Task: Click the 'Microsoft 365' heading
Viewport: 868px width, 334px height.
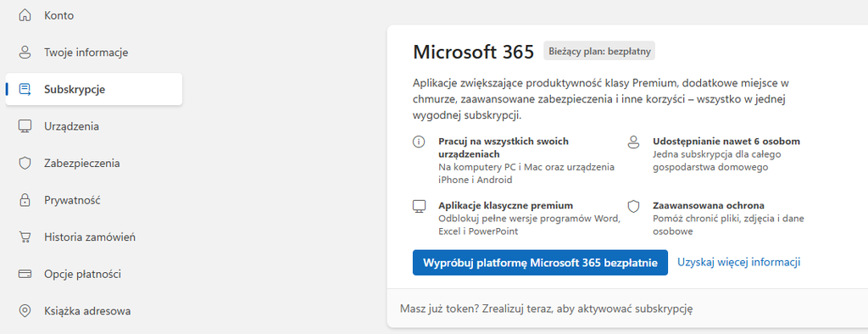Action: (474, 52)
